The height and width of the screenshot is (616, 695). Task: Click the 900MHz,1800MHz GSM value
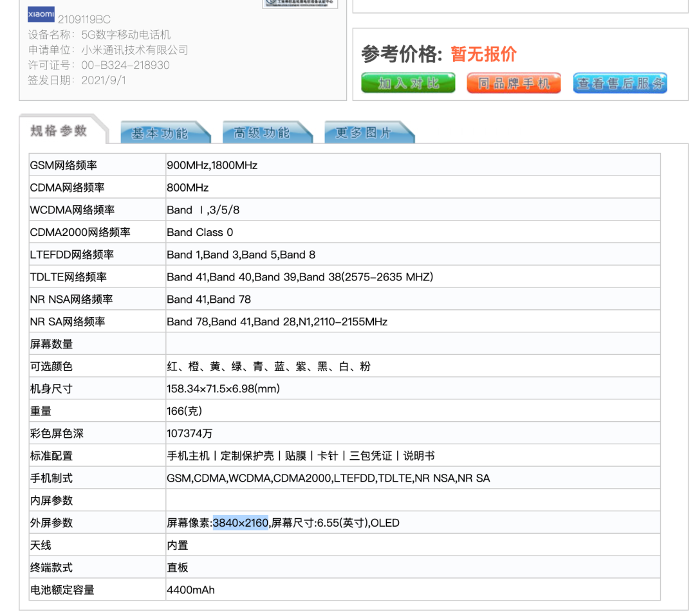[212, 165]
